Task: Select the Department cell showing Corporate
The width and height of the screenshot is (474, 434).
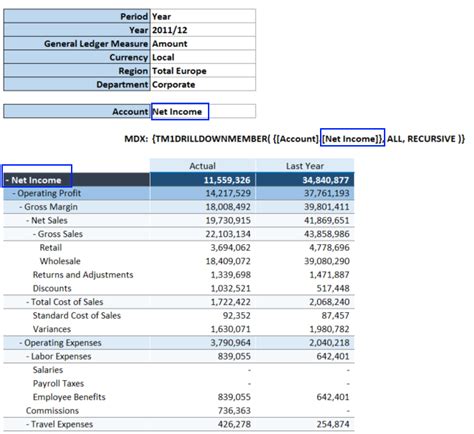Action: point(203,84)
